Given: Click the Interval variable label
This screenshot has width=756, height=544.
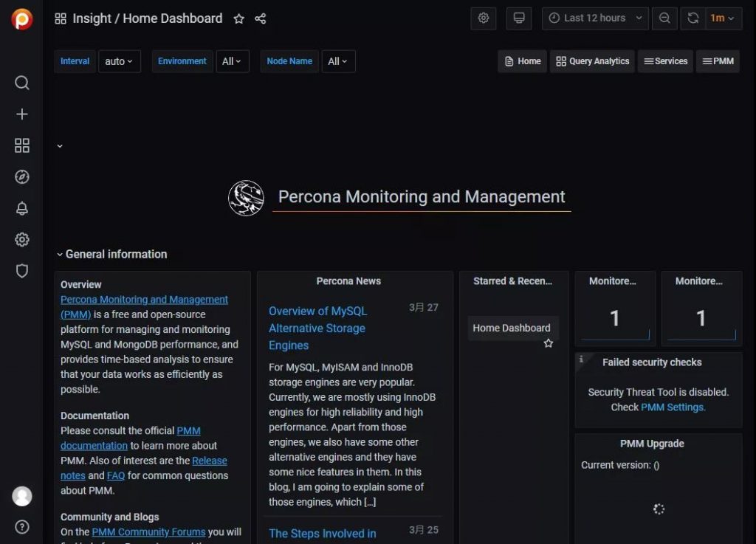Looking at the screenshot, I should (x=75, y=61).
